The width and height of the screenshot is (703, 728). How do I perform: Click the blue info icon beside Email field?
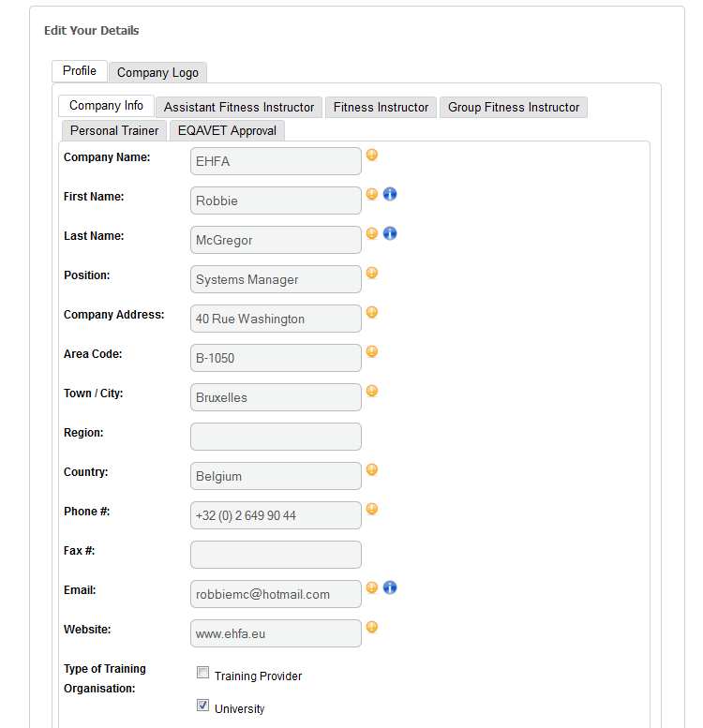click(390, 587)
